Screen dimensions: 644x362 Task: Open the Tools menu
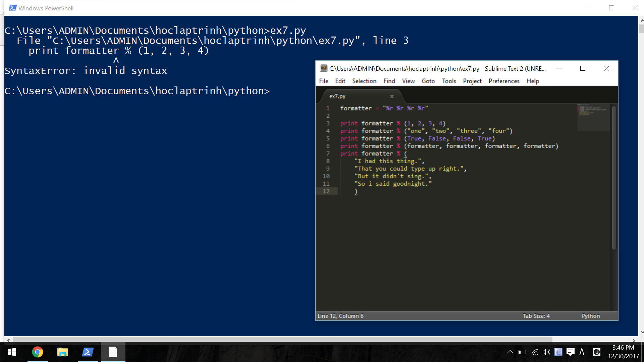tap(449, 81)
